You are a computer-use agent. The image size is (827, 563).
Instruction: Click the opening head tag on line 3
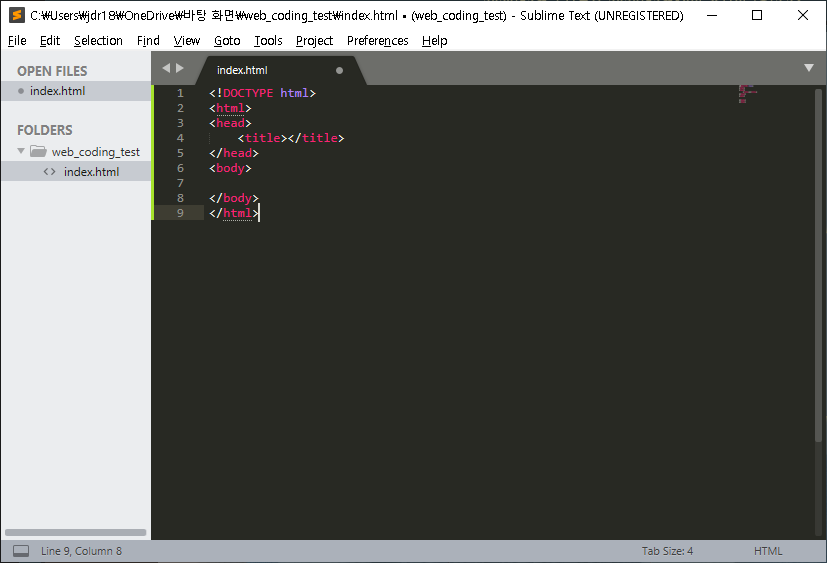230,123
